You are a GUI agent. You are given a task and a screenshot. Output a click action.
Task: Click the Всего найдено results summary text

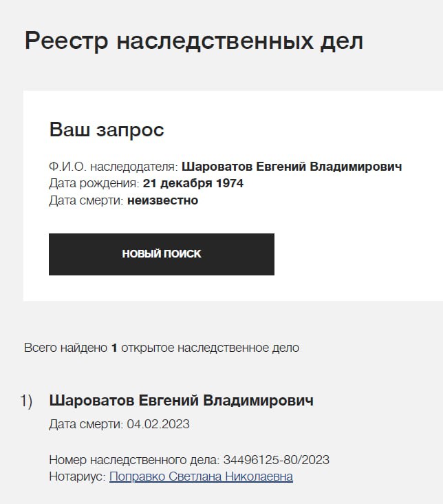click(x=65, y=348)
